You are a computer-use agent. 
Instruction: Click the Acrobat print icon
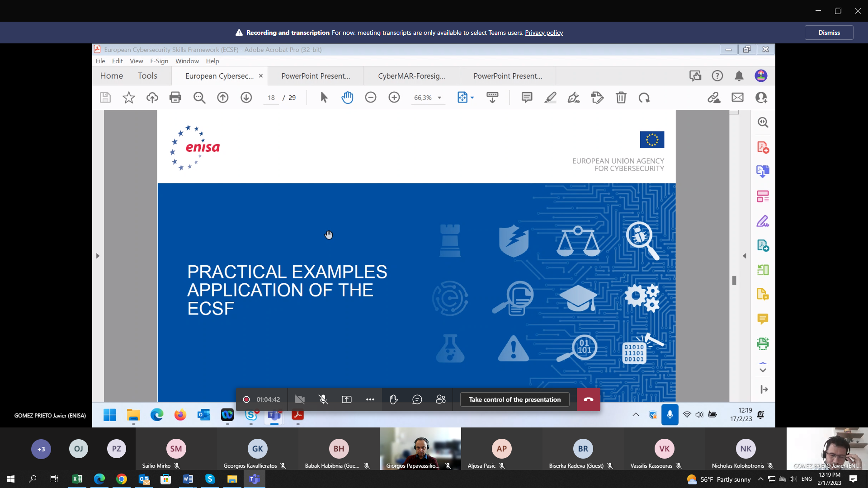(175, 98)
